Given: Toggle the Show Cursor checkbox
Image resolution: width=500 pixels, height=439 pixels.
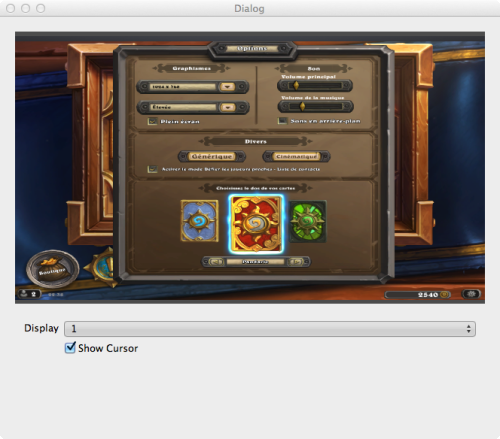Looking at the screenshot, I should click(x=70, y=348).
